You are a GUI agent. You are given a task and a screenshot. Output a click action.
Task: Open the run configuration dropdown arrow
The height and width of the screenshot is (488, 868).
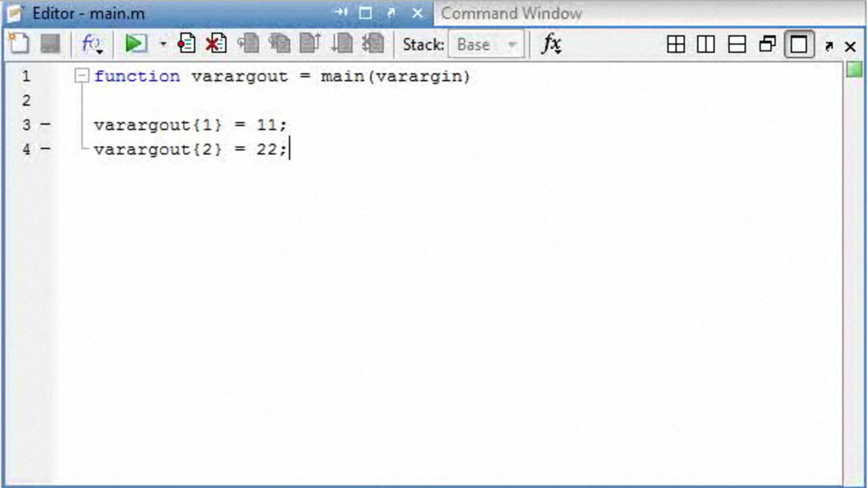pyautogui.click(x=163, y=45)
